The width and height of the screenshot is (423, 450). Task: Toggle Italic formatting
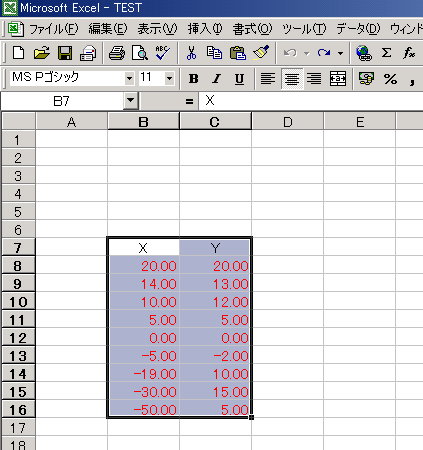[x=217, y=79]
